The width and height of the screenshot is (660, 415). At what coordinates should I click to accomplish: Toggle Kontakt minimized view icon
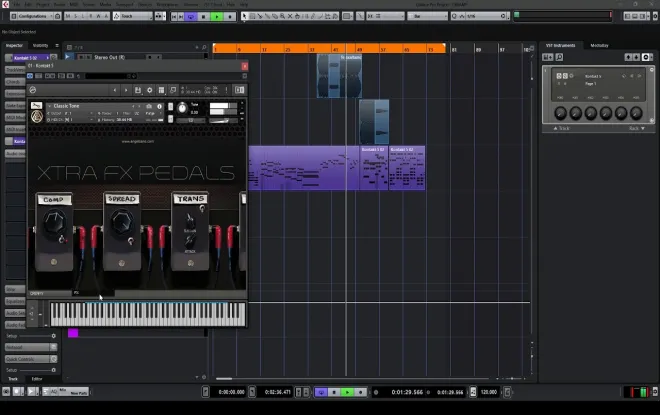pos(173,90)
